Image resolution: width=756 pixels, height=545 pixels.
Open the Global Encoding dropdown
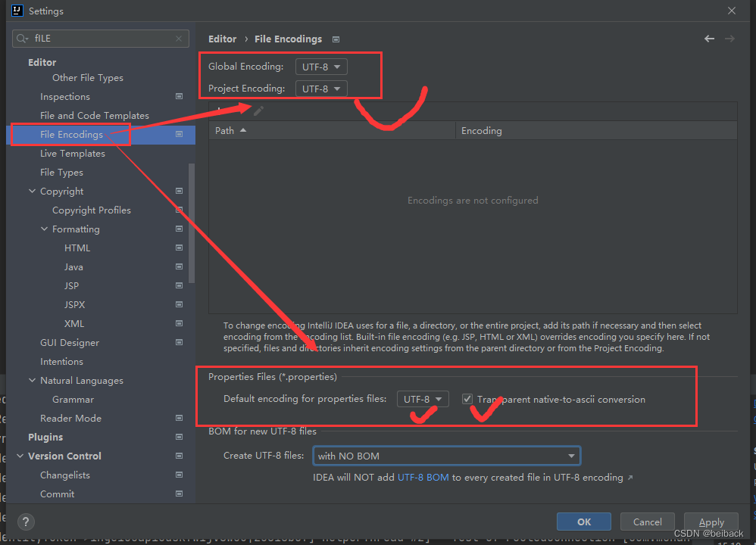[321, 67]
